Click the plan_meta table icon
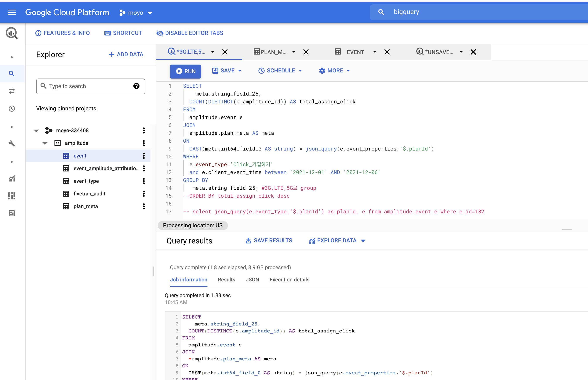 click(x=66, y=206)
